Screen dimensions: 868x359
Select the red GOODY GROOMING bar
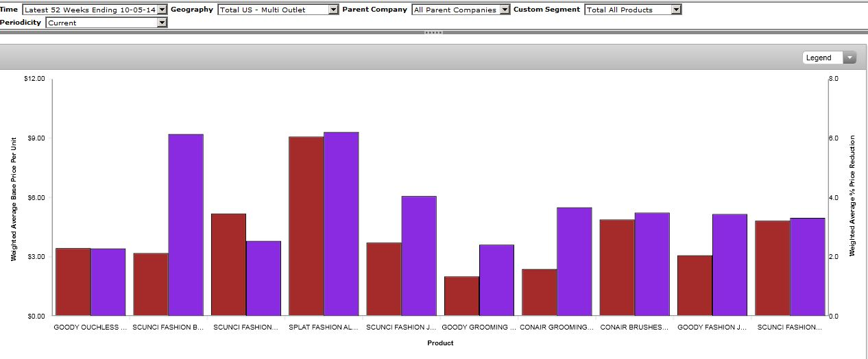click(461, 296)
